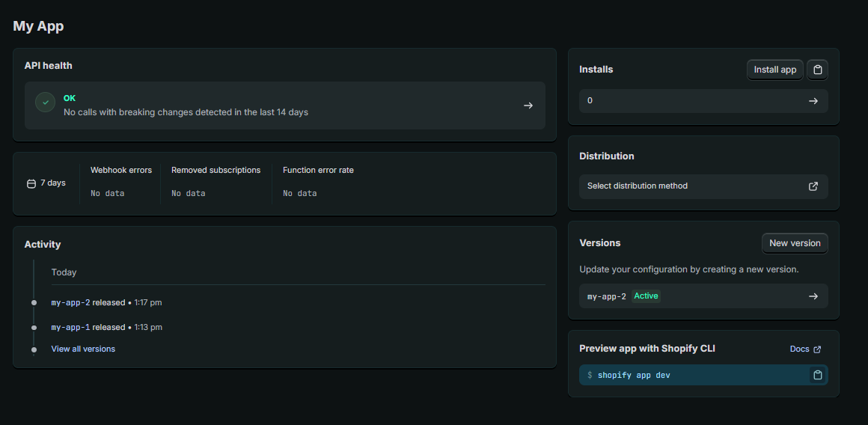Viewport: 868px width, 425px height.
Task: Choose Select distribution method
Action: 638,186
